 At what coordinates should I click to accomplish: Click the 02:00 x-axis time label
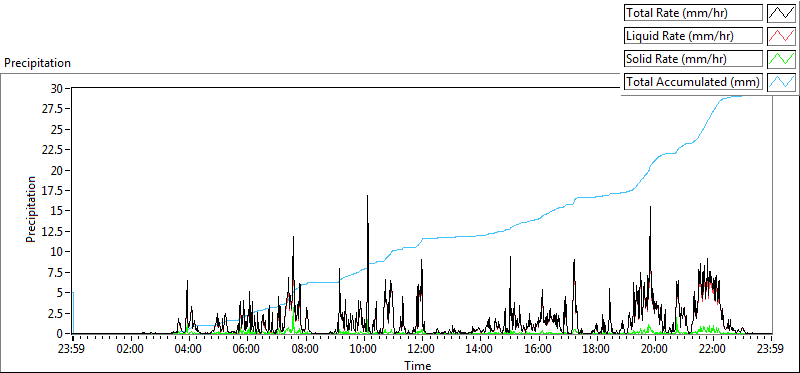pos(131,349)
